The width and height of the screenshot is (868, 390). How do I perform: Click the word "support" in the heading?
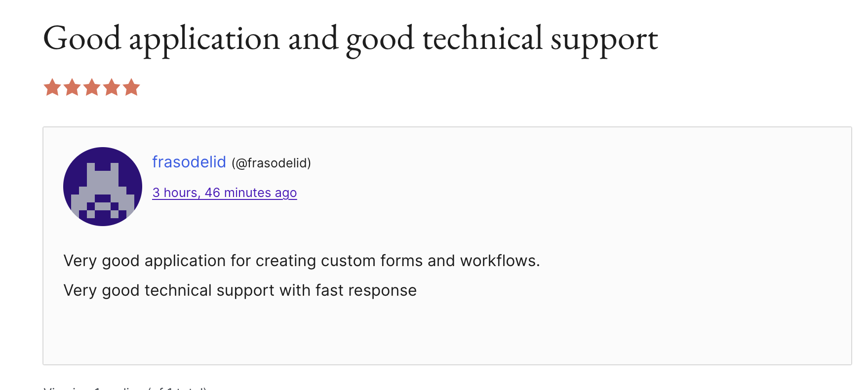tap(604, 39)
